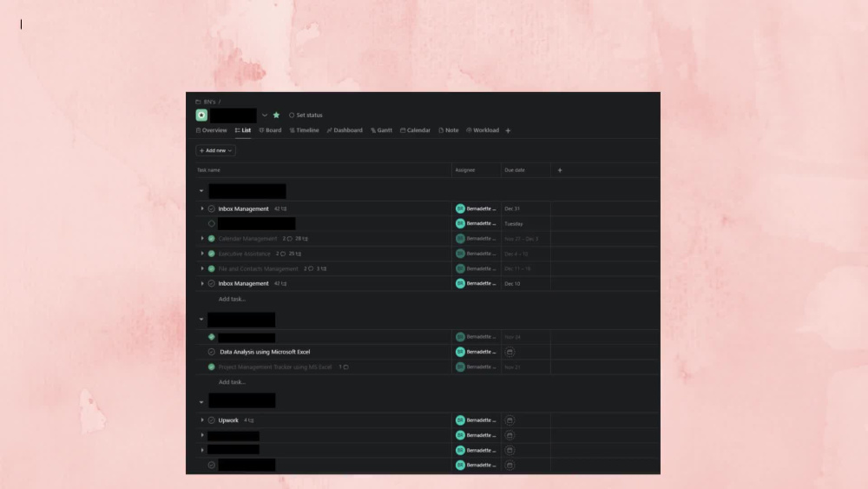Uncheck the milestone task due Nov 24
This screenshot has width=868, height=489.
point(212,337)
